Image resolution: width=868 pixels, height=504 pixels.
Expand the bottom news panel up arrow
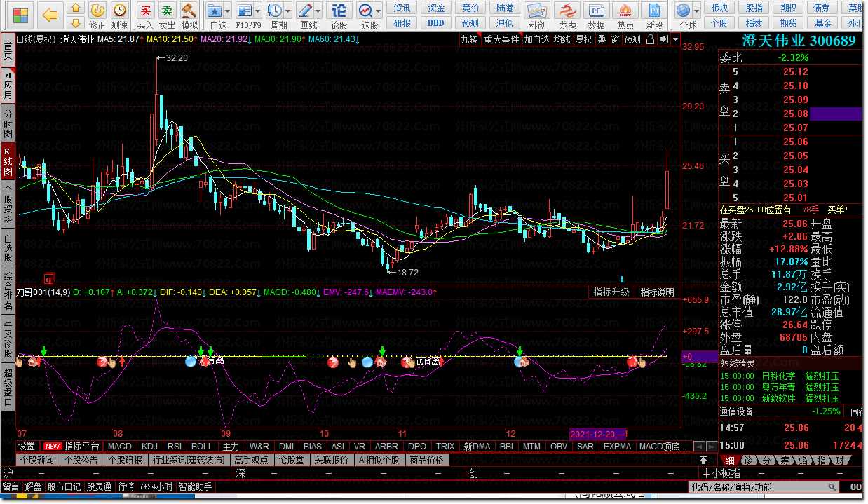click(703, 460)
